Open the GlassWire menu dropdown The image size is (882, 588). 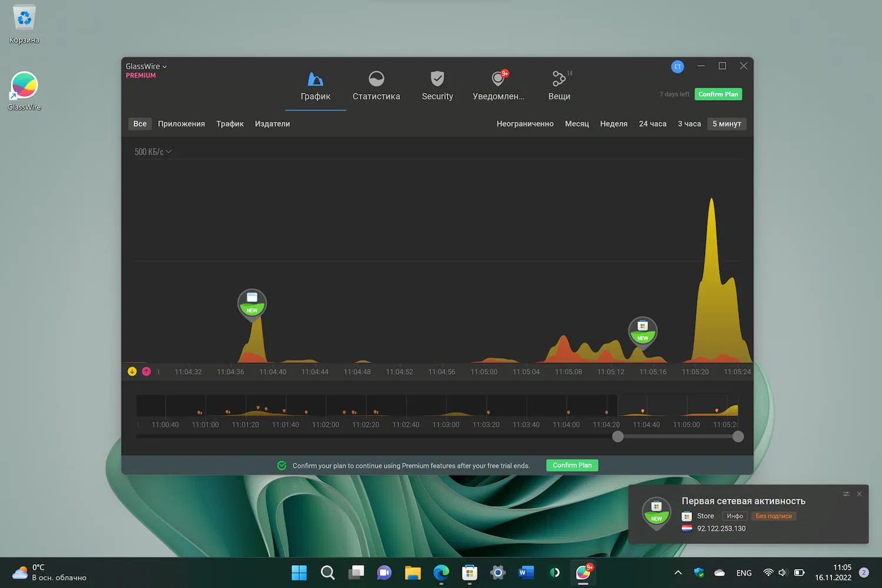(x=146, y=66)
